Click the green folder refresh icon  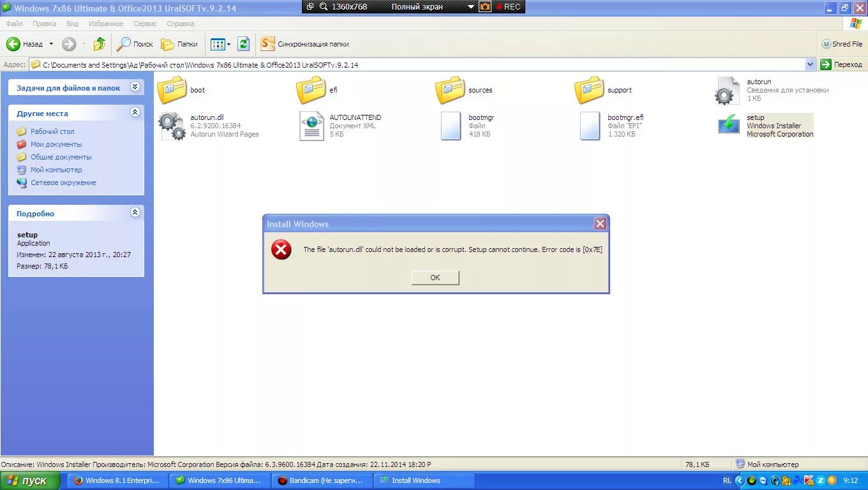tap(243, 44)
